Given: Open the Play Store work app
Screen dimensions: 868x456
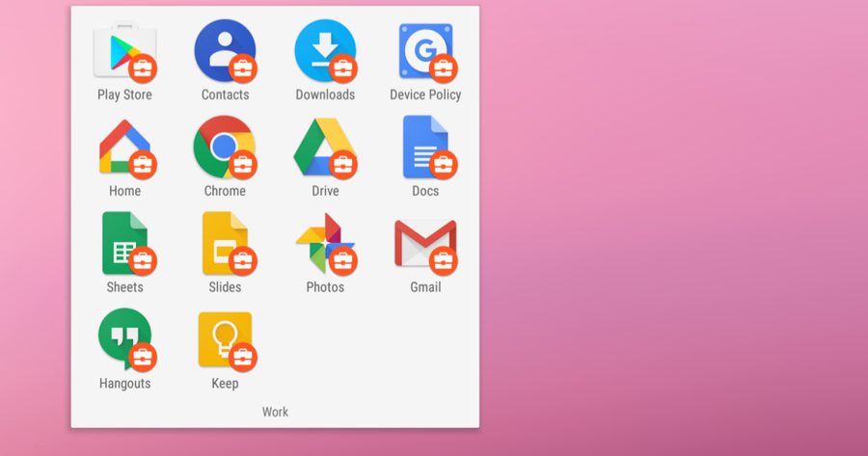Looking at the screenshot, I should (x=125, y=51).
